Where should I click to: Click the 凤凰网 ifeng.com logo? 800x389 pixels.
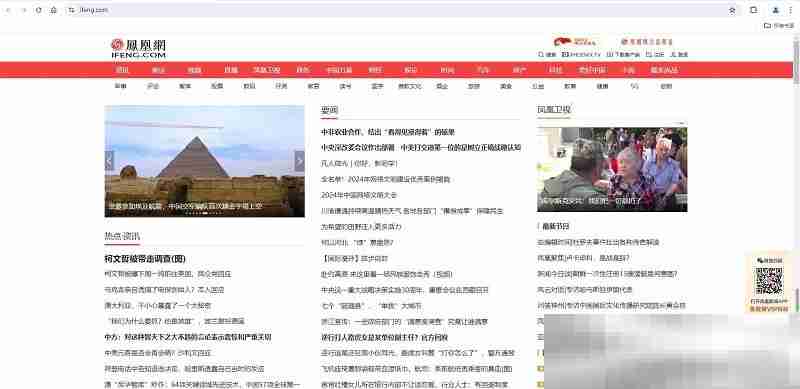139,48
